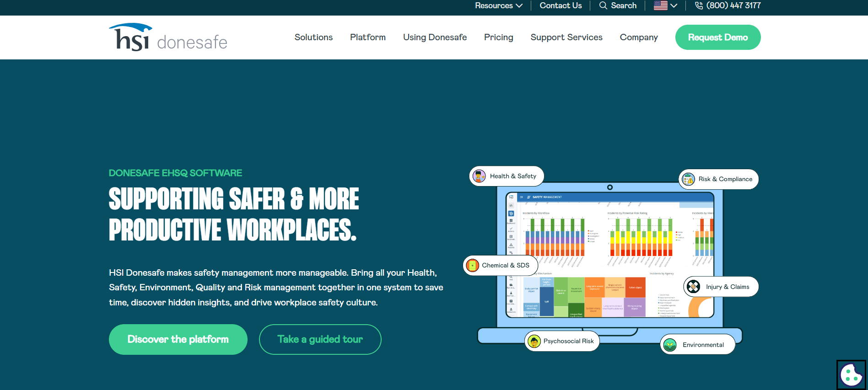Click the Injury & Claims badge icon
Screen dimensions: 868x390
coord(693,287)
